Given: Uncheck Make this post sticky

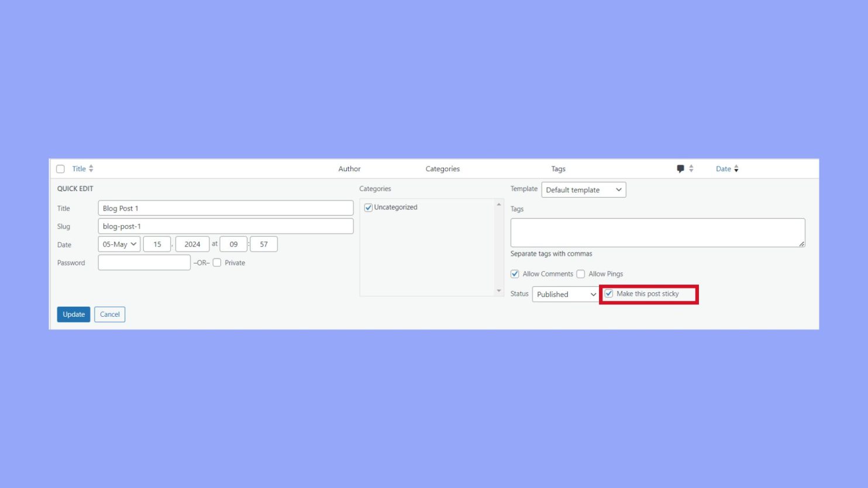Looking at the screenshot, I should click(609, 293).
